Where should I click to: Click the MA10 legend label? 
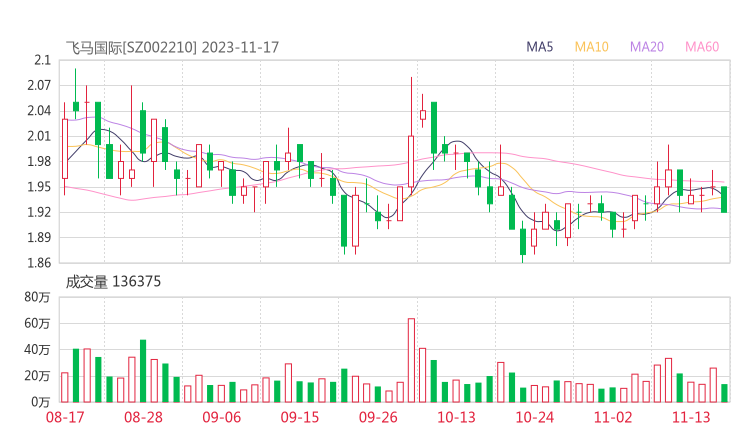point(591,47)
